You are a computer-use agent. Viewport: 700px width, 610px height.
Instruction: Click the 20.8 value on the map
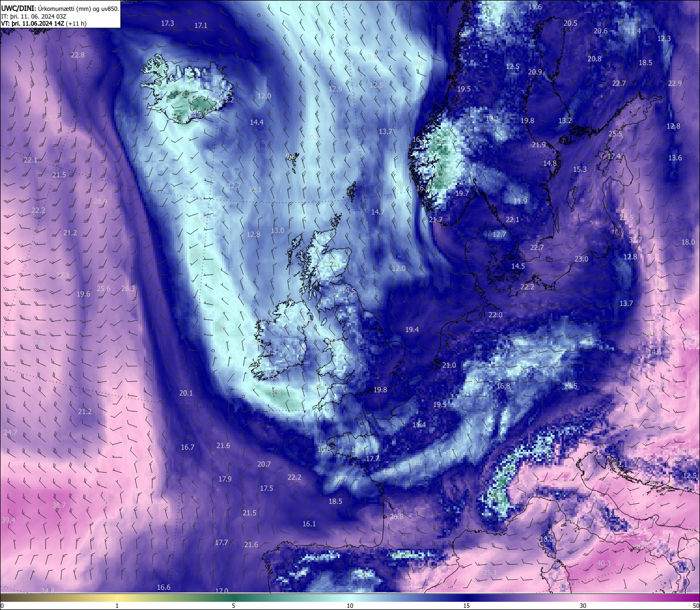594,59
